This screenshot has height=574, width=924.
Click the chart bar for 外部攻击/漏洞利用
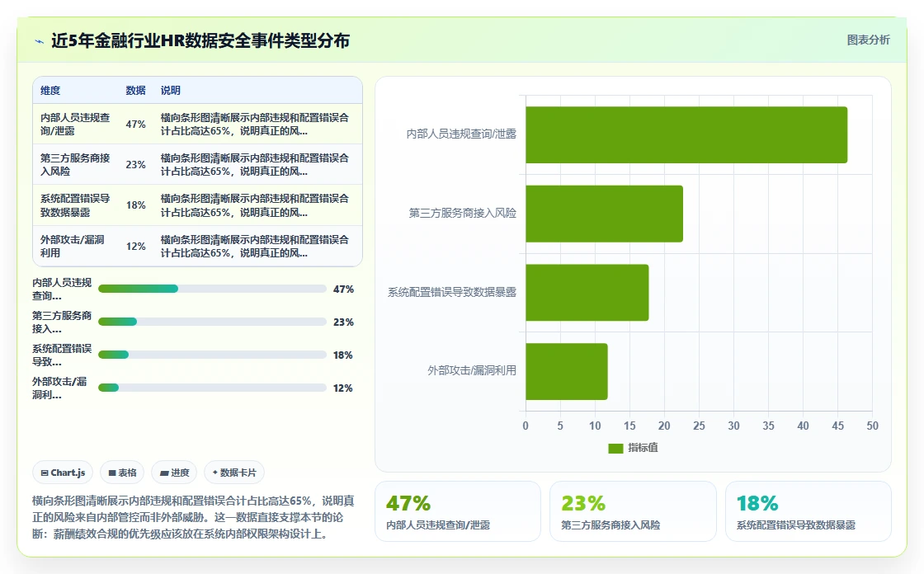[x=566, y=371]
